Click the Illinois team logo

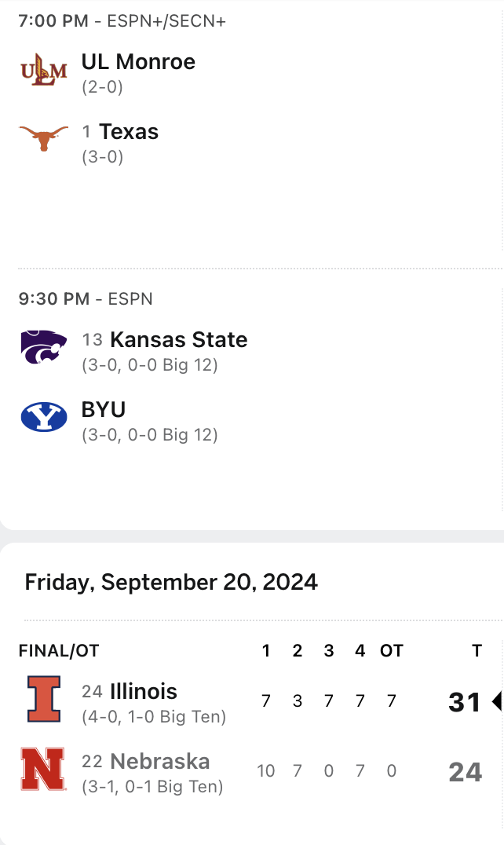pyautogui.click(x=44, y=699)
